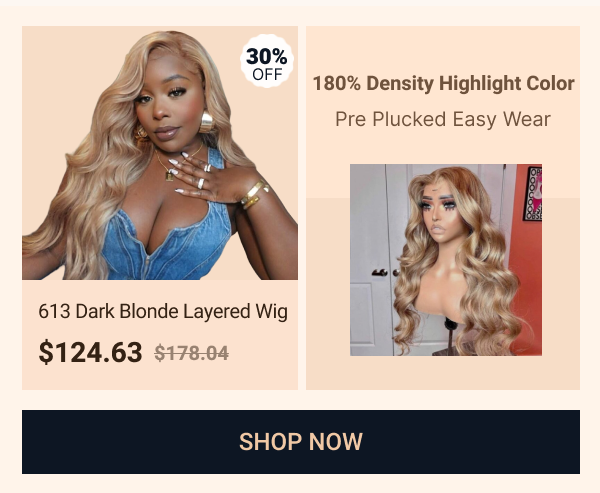Screen dimensions: 600x493
Task: Open the 613 Dark Blonde Layered Wig title
Action: (x=163, y=311)
